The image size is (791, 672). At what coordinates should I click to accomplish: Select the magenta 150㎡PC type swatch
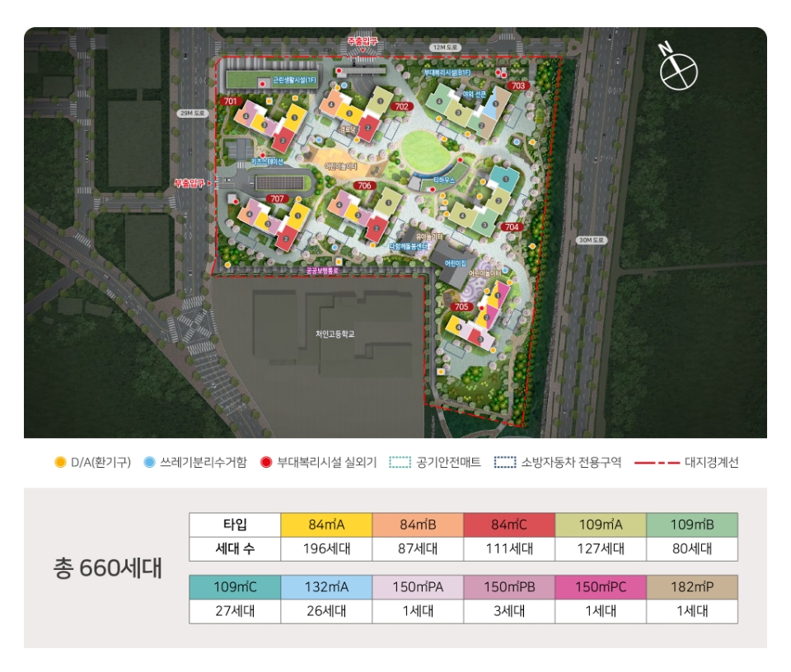coord(601,587)
